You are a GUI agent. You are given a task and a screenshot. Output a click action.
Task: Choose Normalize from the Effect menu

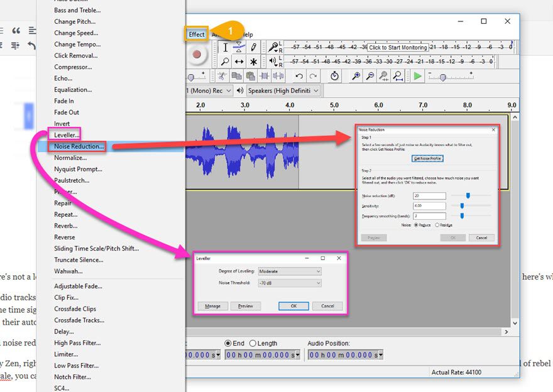tap(70, 158)
